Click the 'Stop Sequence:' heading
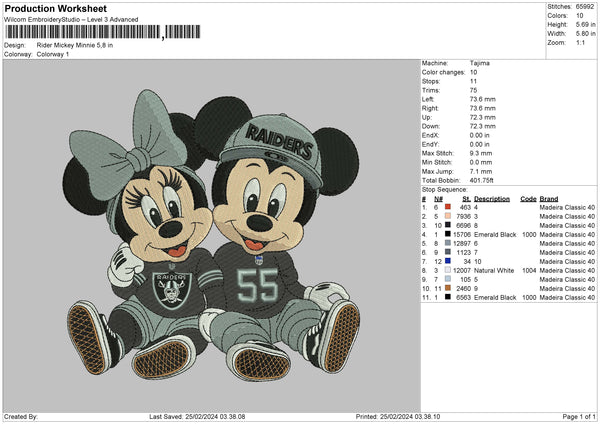Viewport: 600px width, 424px height. tap(445, 189)
